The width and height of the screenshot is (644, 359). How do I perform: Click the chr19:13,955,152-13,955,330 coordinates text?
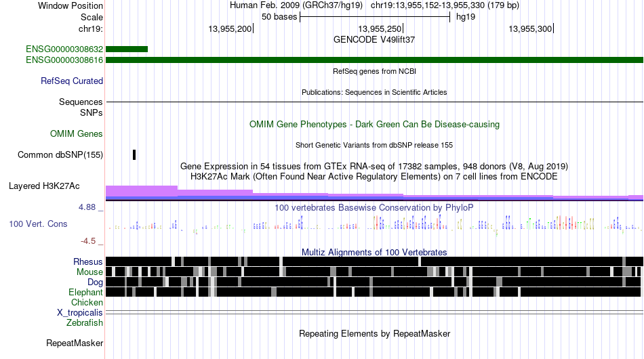pos(445,5)
